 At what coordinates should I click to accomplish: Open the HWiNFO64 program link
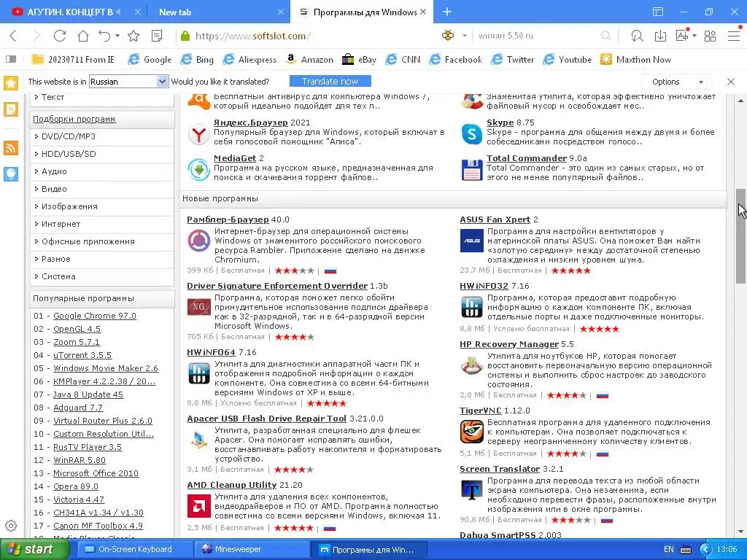click(211, 352)
